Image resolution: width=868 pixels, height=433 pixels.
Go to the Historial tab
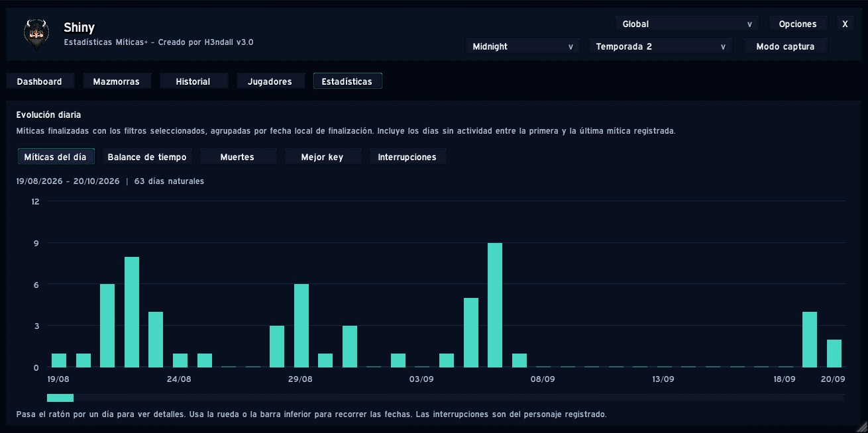[193, 81]
